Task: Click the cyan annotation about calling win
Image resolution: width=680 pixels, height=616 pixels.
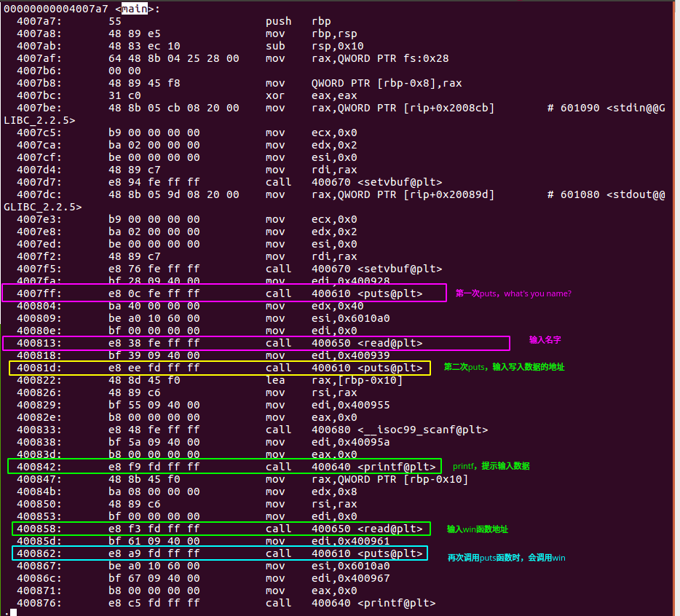Action: click(x=506, y=557)
